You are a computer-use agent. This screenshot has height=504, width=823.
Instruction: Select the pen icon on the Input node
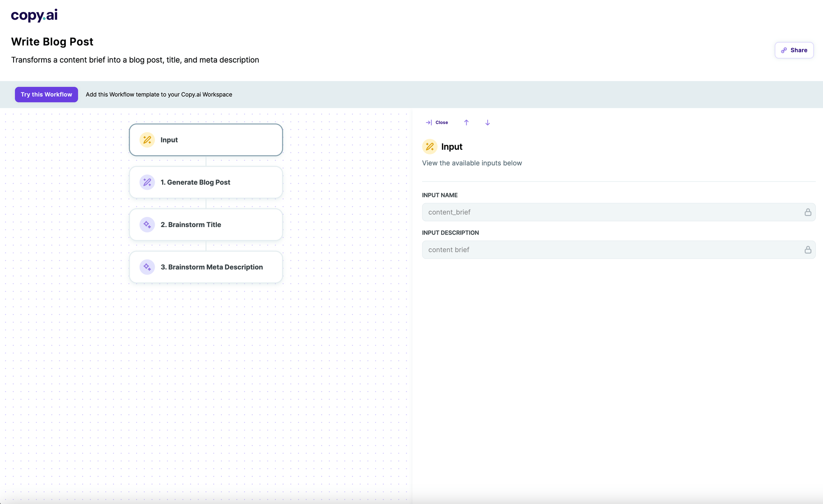tap(147, 140)
